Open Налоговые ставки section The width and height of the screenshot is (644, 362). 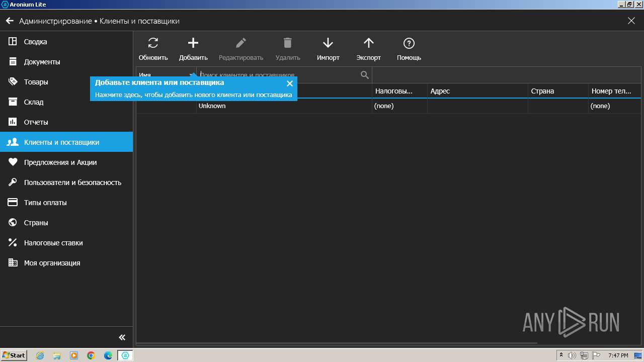pyautogui.click(x=66, y=243)
